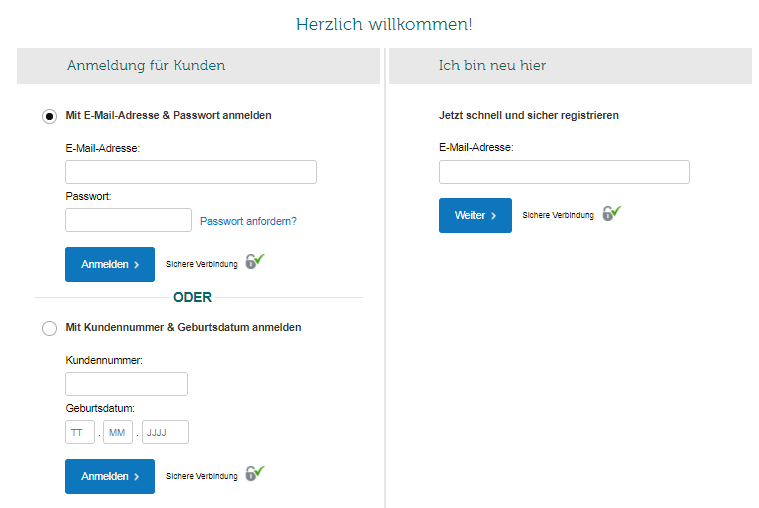Click the Ich bin neu hier header
This screenshot has height=508, width=759.
pyautogui.click(x=492, y=66)
